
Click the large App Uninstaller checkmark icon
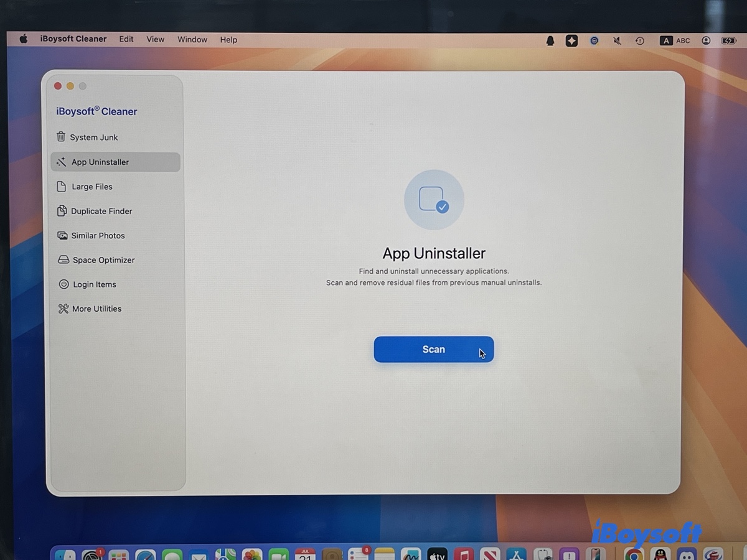click(434, 200)
